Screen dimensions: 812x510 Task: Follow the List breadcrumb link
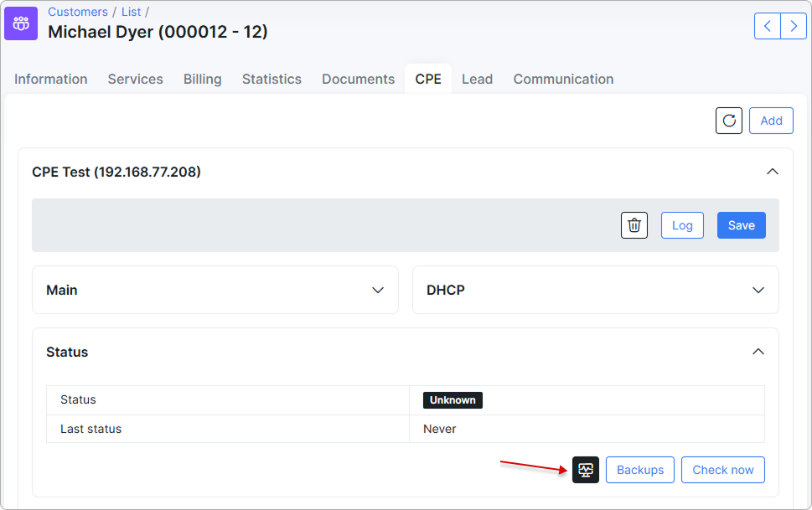coord(131,12)
